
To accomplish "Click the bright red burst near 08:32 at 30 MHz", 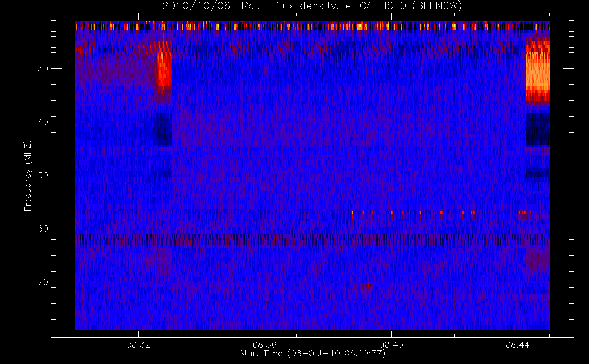I will tap(165, 71).
